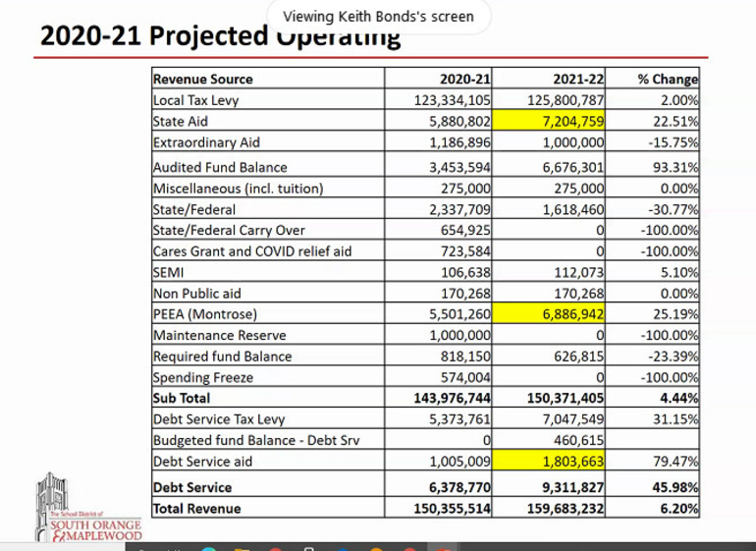
Task: Select the 2020-21 Projected Operating slide title
Action: [220, 36]
